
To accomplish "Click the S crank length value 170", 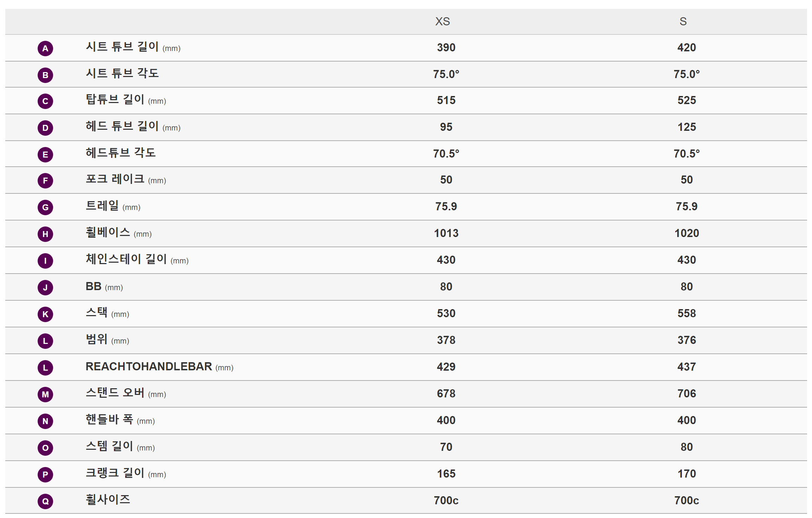I will (x=686, y=474).
